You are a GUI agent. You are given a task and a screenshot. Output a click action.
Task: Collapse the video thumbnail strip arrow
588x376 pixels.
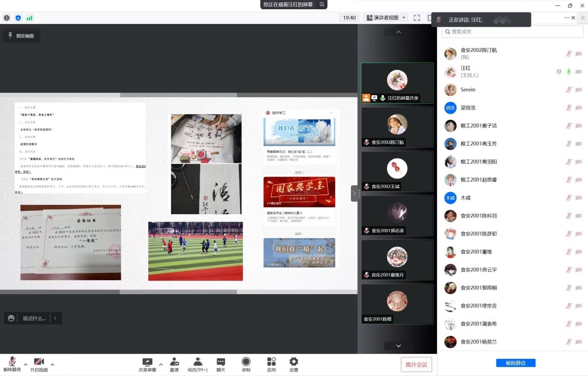(354, 193)
